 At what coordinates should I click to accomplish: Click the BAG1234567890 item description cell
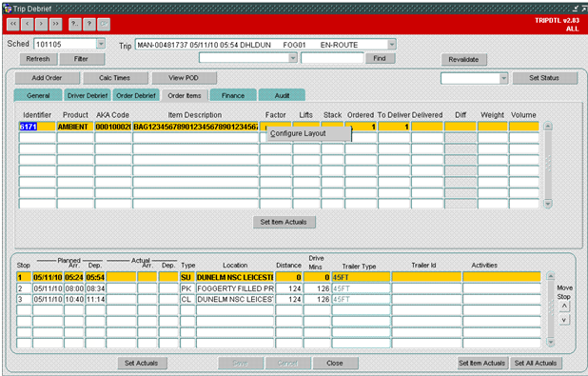click(x=195, y=127)
